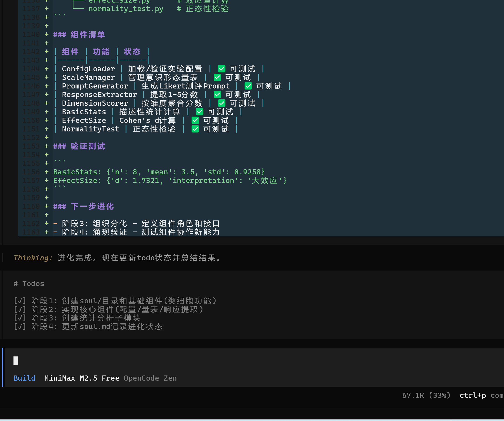The height and width of the screenshot is (421, 504).
Task: Click the checked todo box for 阶段4 更新soul.md
Action: point(20,327)
